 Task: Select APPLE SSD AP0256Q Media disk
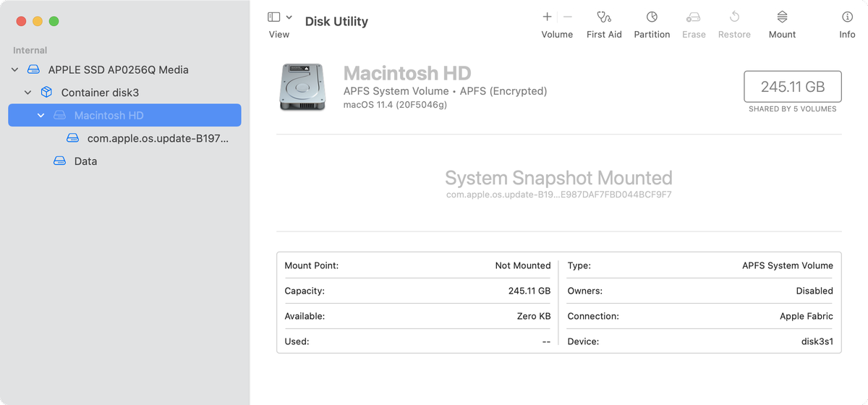118,70
